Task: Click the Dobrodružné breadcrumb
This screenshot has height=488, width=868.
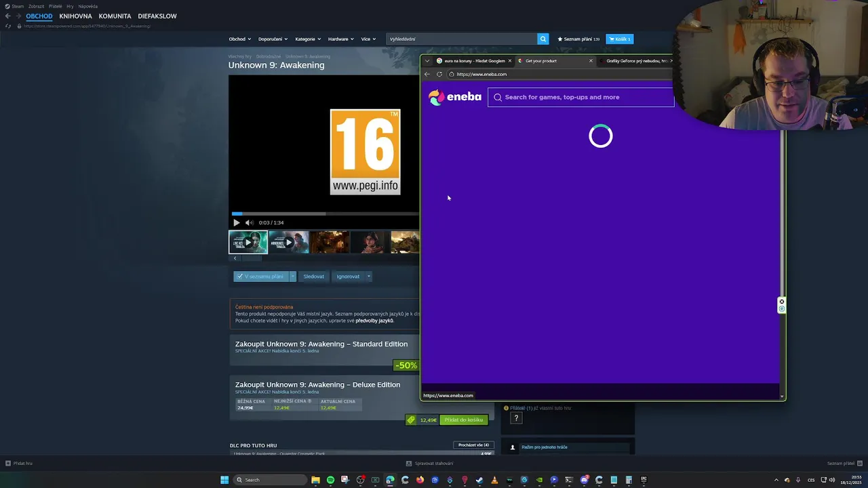Action: [x=269, y=56]
